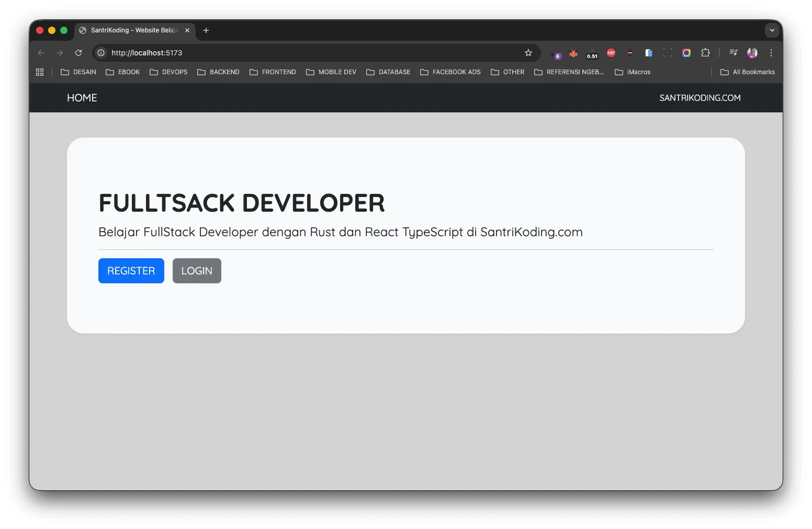Viewport: 812px width, 529px height.
Task: Click the FULLTSACK DEVELOPER heading
Action: click(242, 203)
